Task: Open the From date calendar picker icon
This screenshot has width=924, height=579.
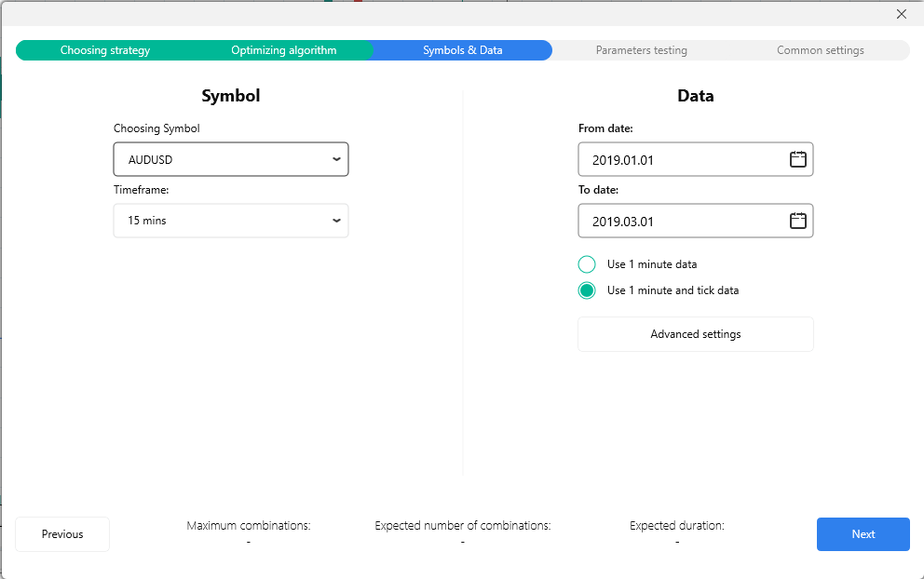Action: pyautogui.click(x=797, y=159)
